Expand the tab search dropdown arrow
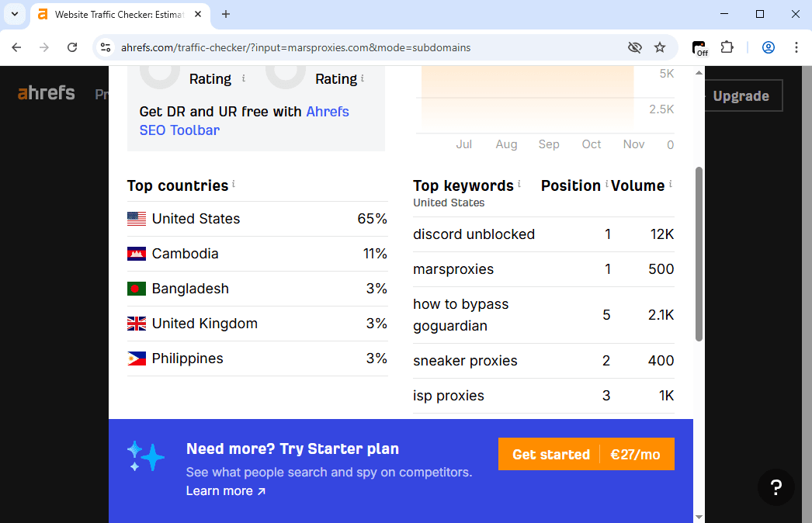 point(14,14)
